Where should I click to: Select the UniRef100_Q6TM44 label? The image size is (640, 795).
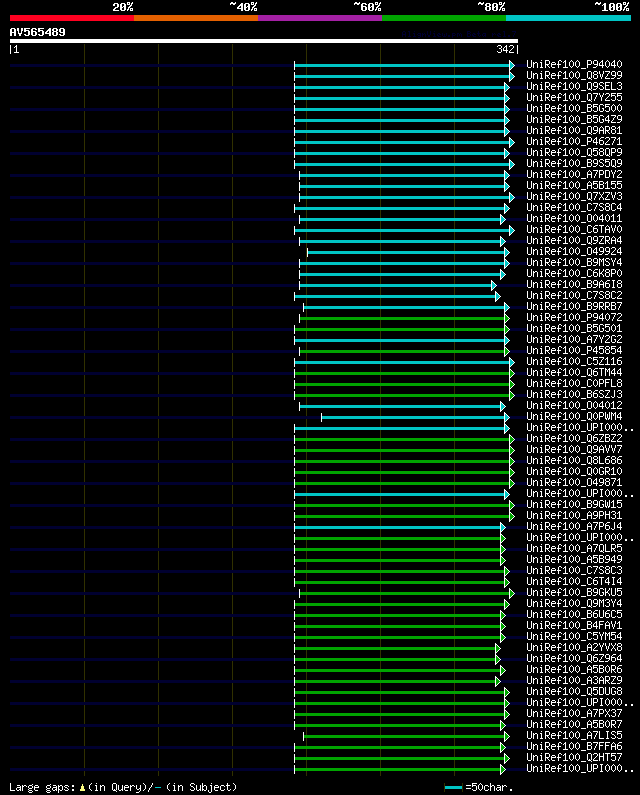[x=574, y=373]
